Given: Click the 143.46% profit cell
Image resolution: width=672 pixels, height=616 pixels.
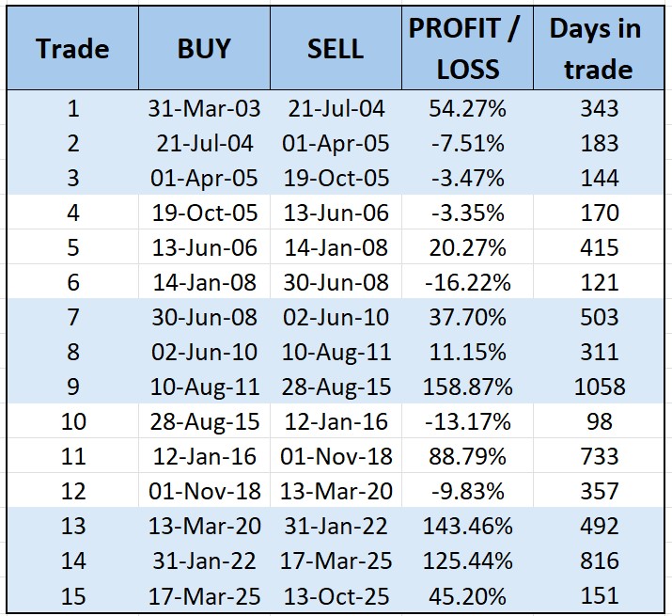Looking at the screenshot, I should coord(468,526).
